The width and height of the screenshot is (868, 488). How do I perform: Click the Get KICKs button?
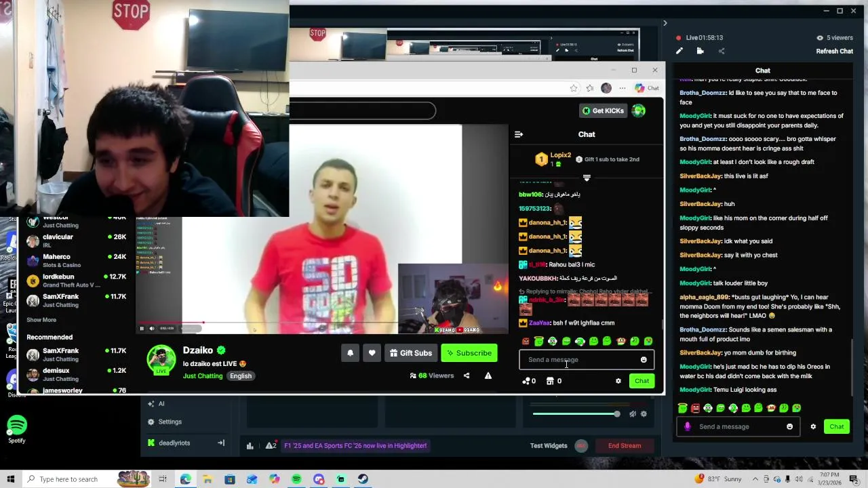pyautogui.click(x=603, y=110)
